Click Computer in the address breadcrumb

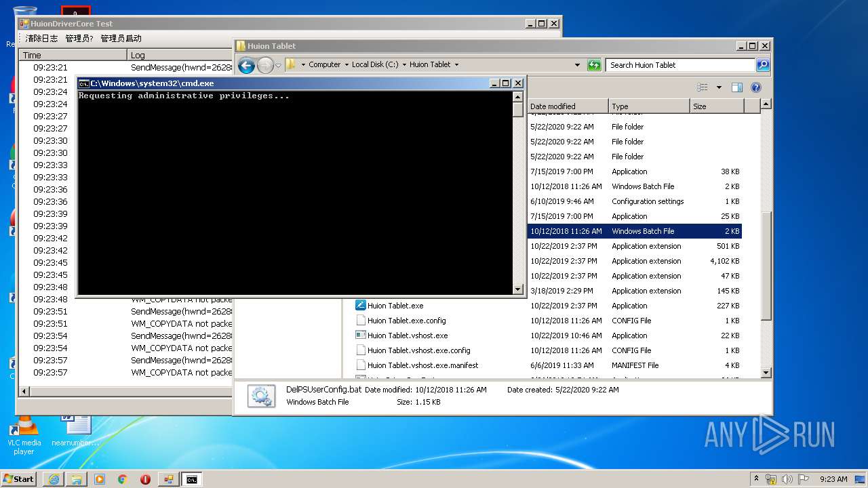[x=325, y=65]
